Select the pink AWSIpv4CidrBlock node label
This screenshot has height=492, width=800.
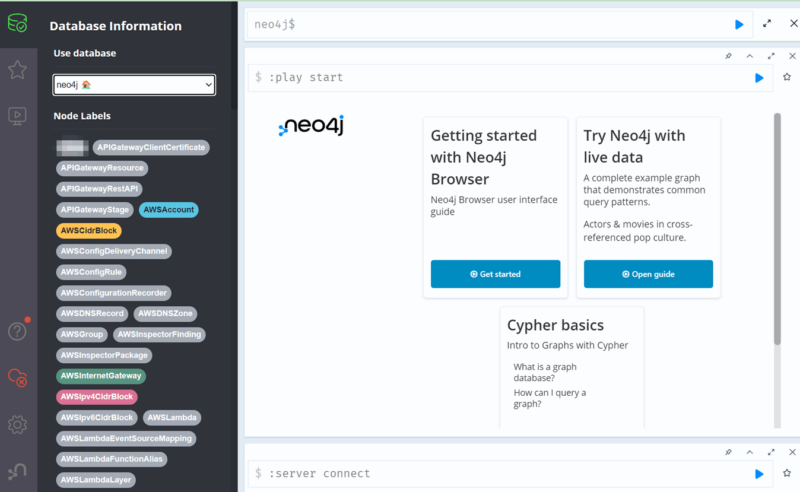click(x=96, y=397)
